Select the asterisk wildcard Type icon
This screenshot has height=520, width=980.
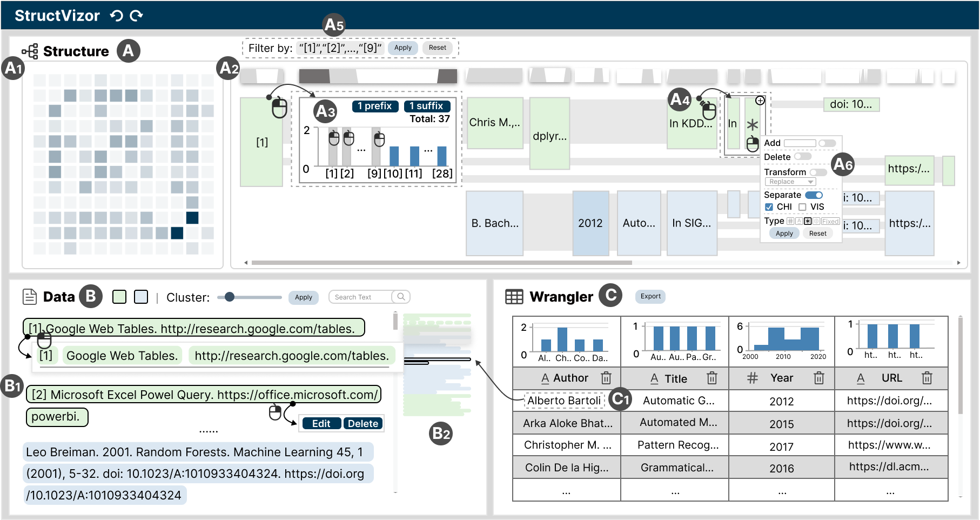[807, 221]
